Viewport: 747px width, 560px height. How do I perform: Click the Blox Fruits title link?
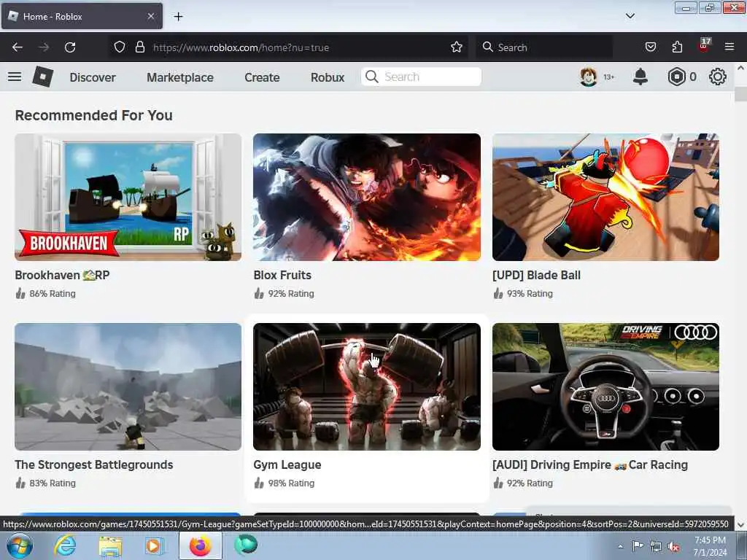tap(282, 275)
